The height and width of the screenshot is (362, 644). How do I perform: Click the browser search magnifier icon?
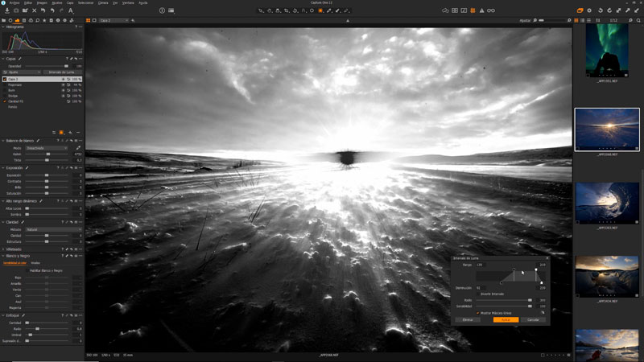pos(638,19)
